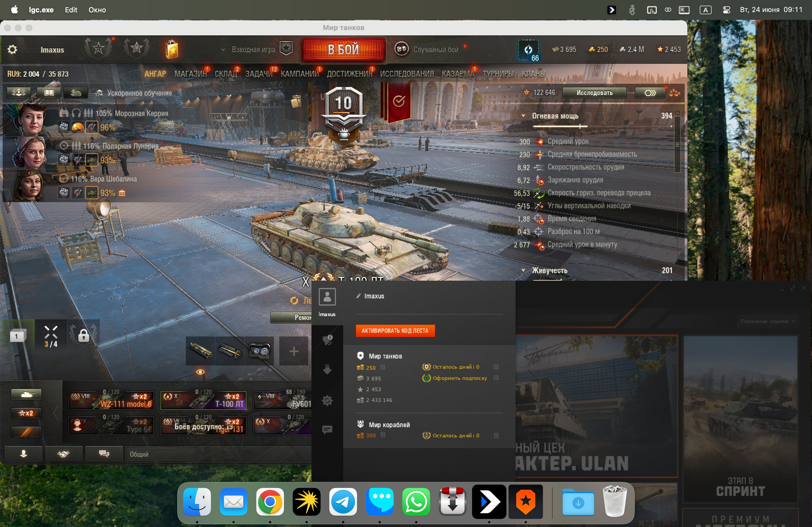Open the binocular optics equipment slot
This screenshot has height=527, width=812.
[x=259, y=351]
